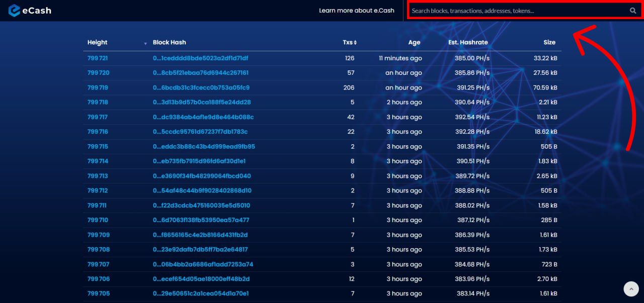Sort table by Txs column

(x=350, y=43)
